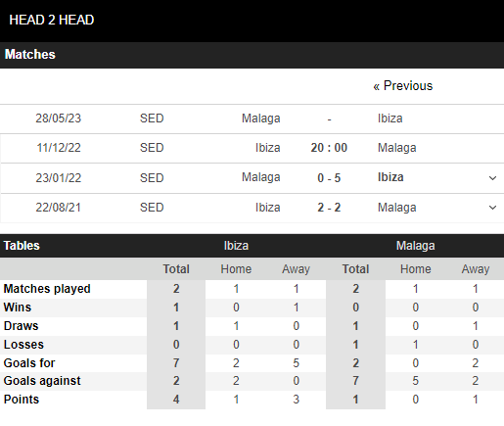The image size is (504, 426).
Task: Select the 20 : 00 kickoff time
Action: click(x=329, y=148)
